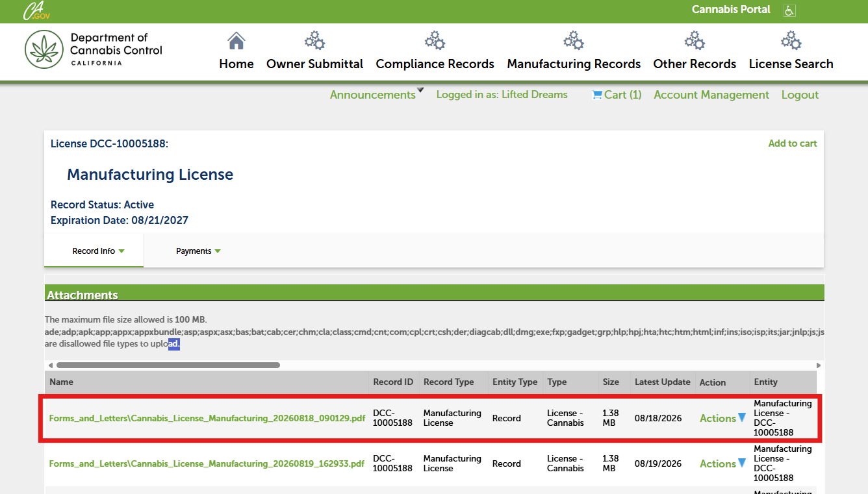Click the Add to cart link
Image resolution: width=868 pixels, height=494 pixels.
tap(793, 143)
